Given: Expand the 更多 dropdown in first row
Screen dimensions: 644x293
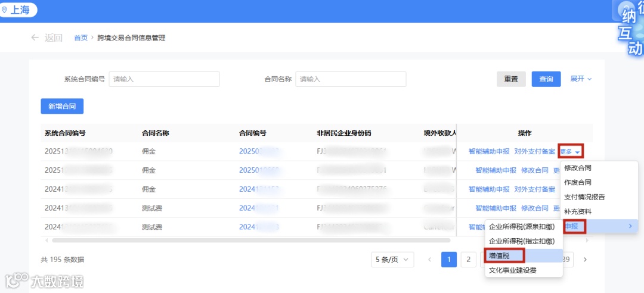Looking at the screenshot, I should [x=571, y=151].
